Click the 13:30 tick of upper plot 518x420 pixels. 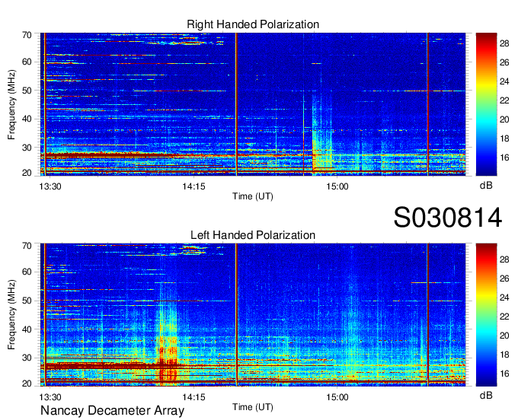click(x=50, y=186)
